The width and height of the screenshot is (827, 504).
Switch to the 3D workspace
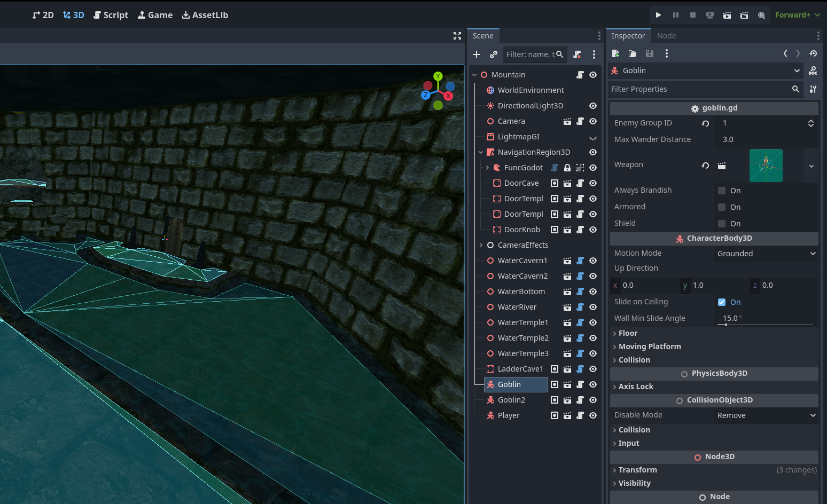point(74,15)
